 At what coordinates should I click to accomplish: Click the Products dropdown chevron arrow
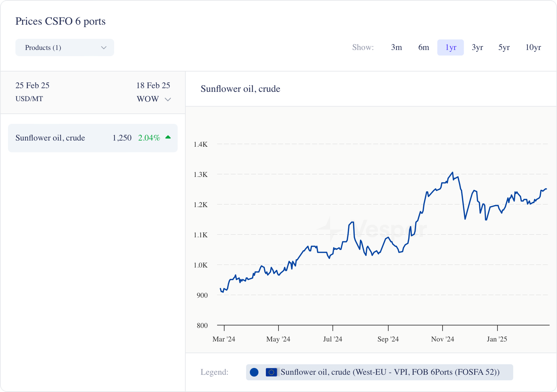coord(103,48)
